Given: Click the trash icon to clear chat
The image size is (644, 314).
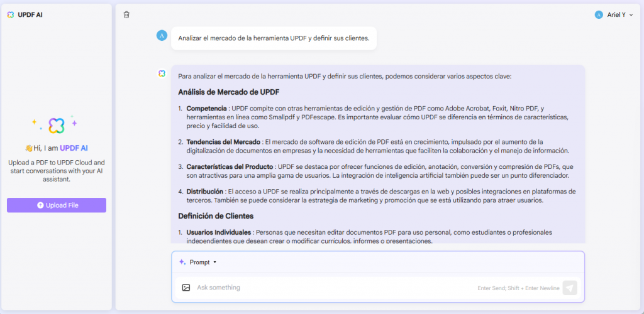Looking at the screenshot, I should pyautogui.click(x=126, y=14).
